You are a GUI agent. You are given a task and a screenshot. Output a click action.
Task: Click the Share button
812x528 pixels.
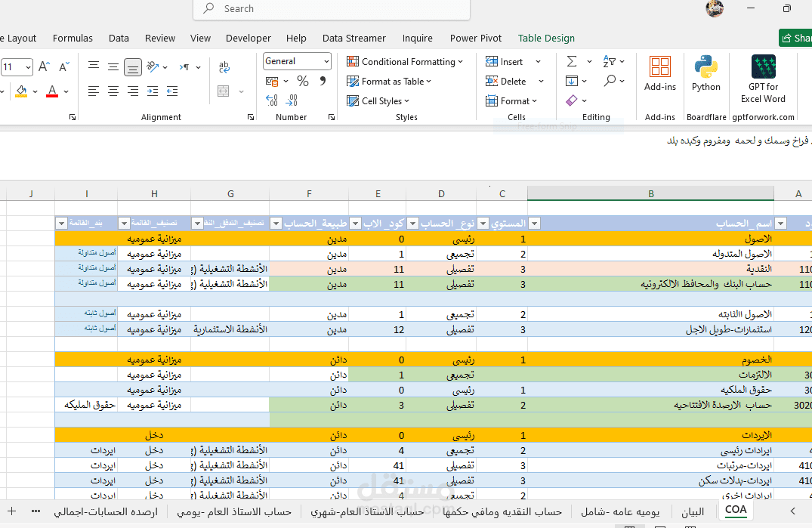coord(796,38)
